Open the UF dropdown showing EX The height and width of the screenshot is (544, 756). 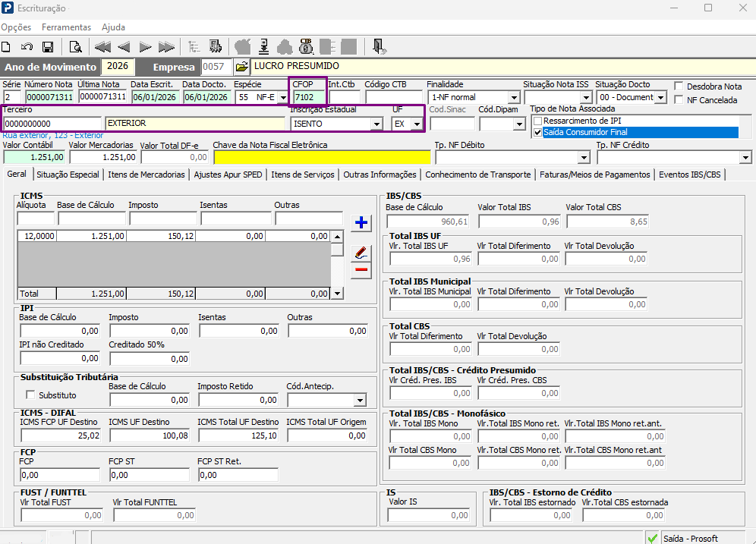tap(417, 124)
